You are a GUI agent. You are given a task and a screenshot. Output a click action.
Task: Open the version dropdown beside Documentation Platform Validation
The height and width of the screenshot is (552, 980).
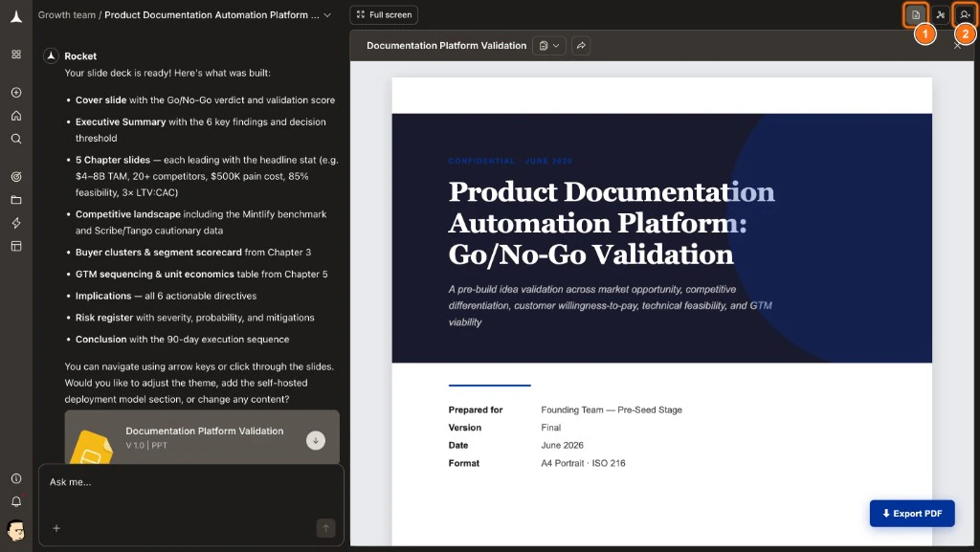[x=549, y=45]
